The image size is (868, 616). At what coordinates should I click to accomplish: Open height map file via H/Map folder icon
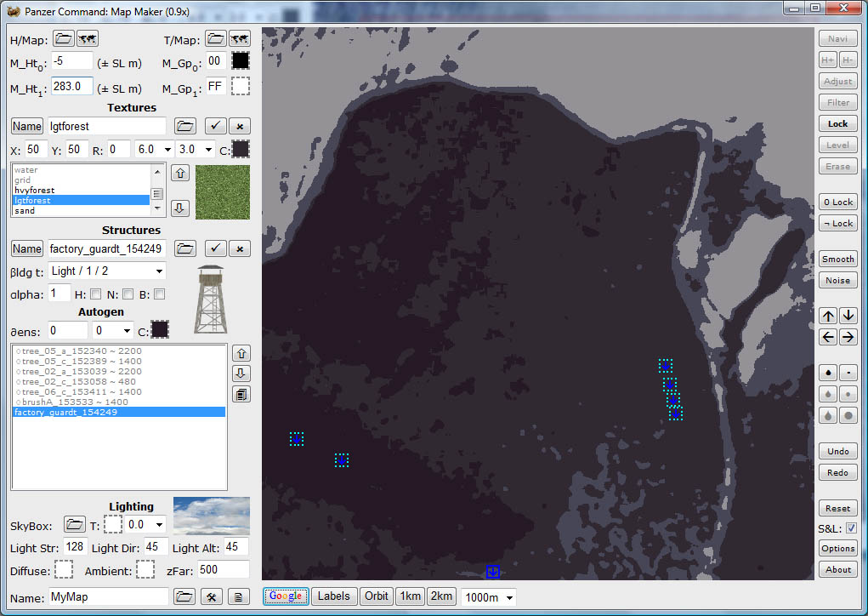(x=64, y=39)
